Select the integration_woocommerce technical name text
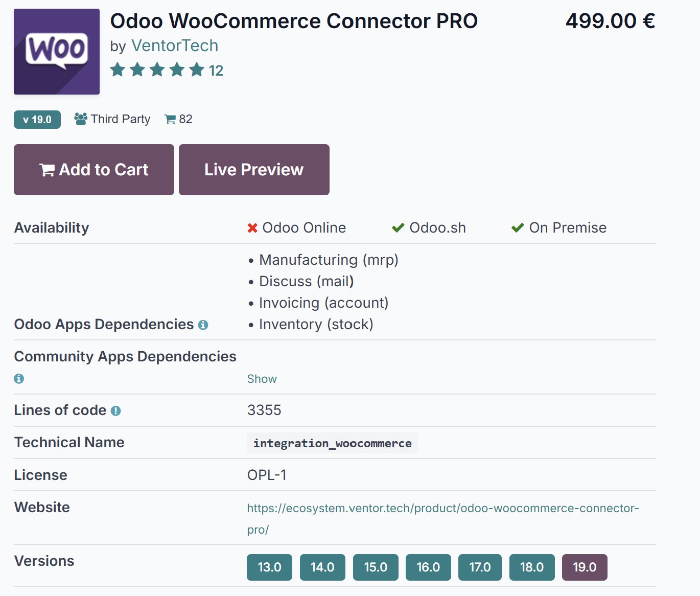Screen dimensions: 700x596 pyautogui.click(x=332, y=443)
